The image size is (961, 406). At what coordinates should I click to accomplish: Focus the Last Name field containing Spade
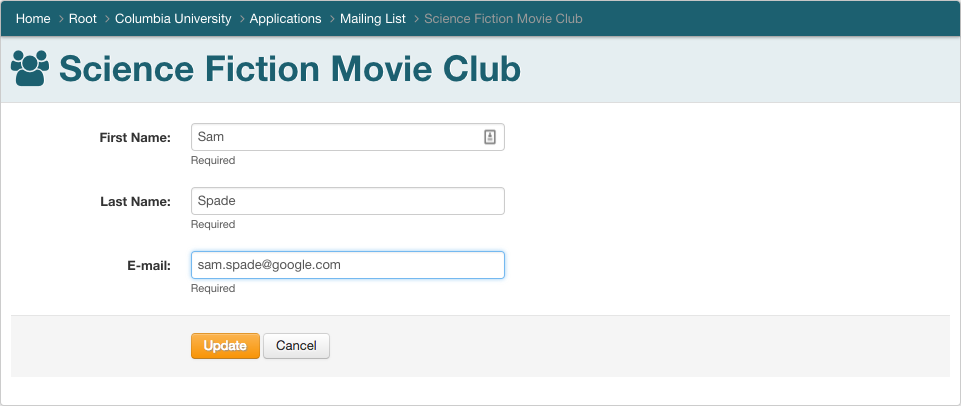[x=348, y=201]
